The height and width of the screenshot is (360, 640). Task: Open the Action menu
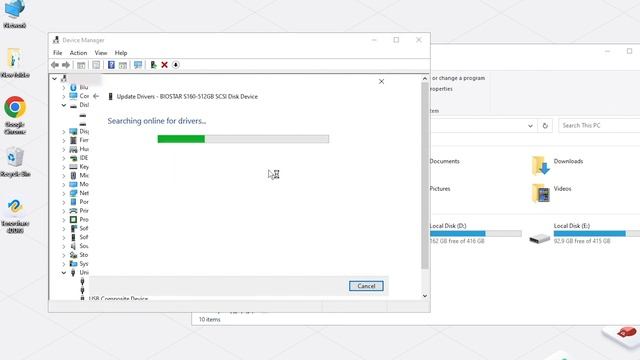point(78,53)
